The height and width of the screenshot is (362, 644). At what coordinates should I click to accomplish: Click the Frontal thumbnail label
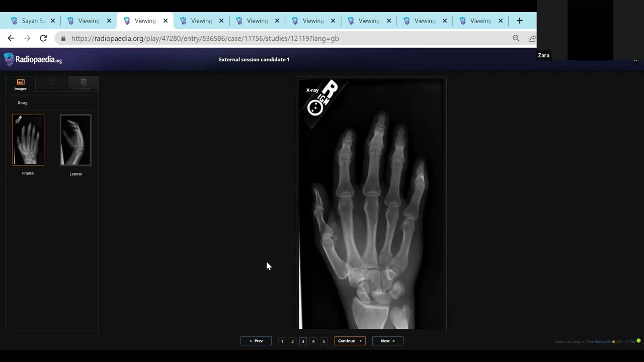28,173
